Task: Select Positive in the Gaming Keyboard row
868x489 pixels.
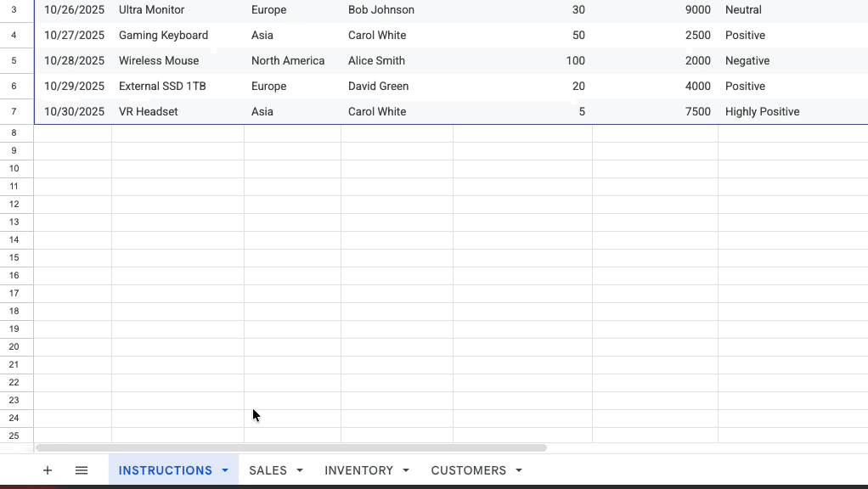Action: click(x=792, y=36)
